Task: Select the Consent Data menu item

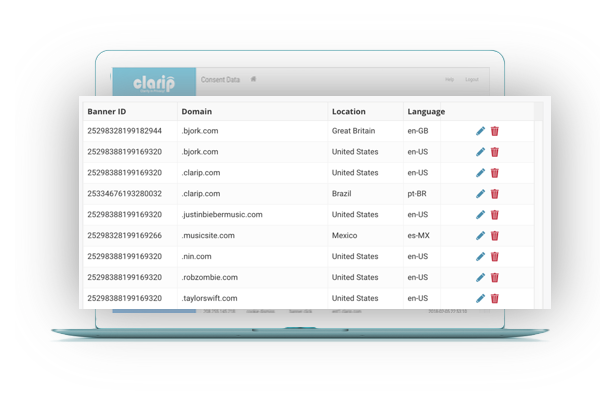Action: [220, 80]
